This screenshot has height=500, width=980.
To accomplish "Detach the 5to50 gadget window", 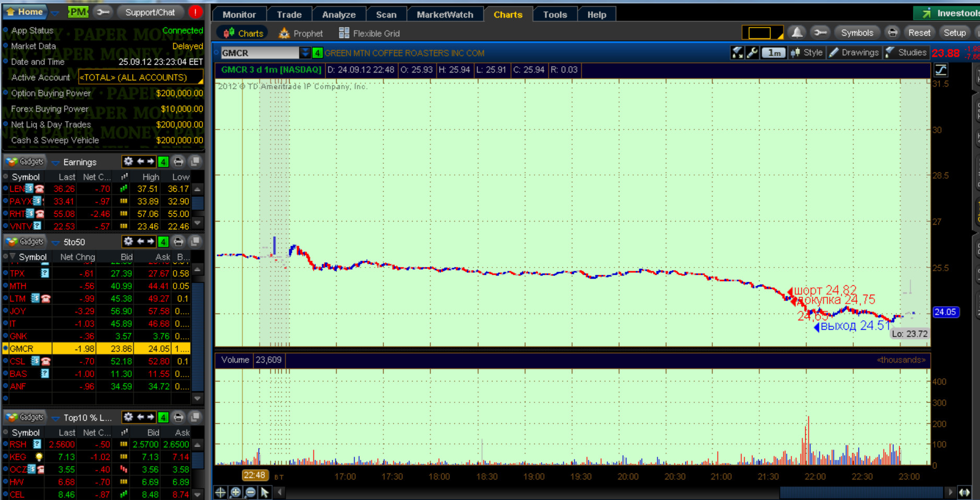I will point(195,242).
